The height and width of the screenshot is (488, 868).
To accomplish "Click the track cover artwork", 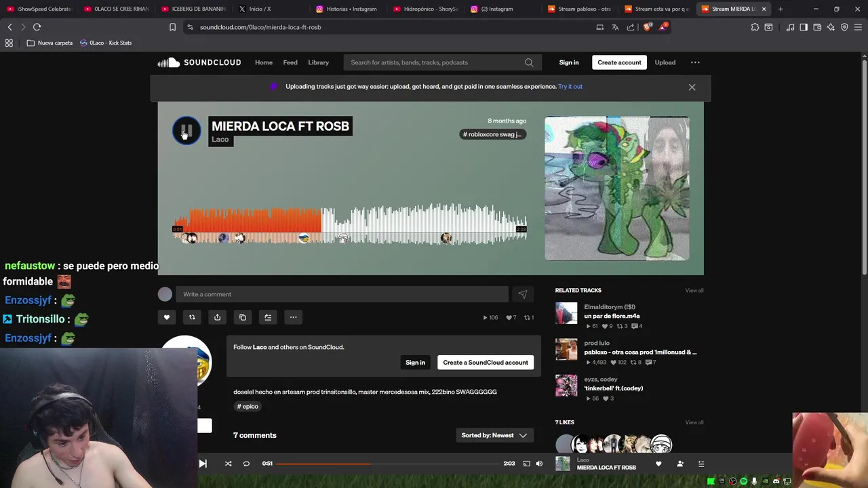I will pos(616,188).
